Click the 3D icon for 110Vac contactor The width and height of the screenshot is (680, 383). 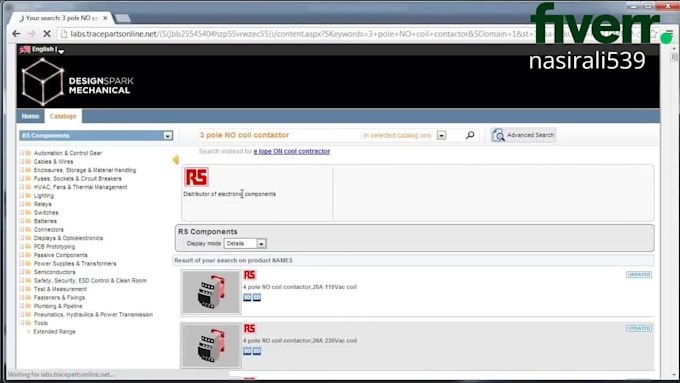pos(247,297)
